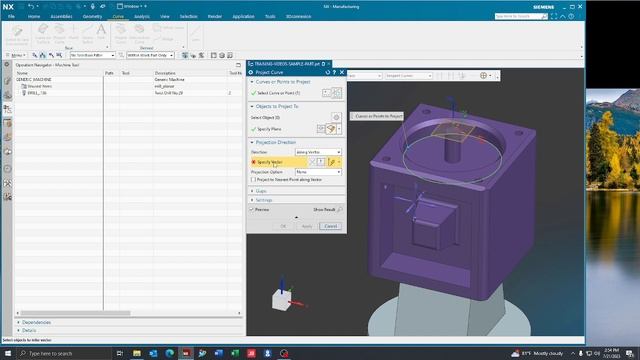
Task: Click the Specify Plane label
Action: [269, 129]
